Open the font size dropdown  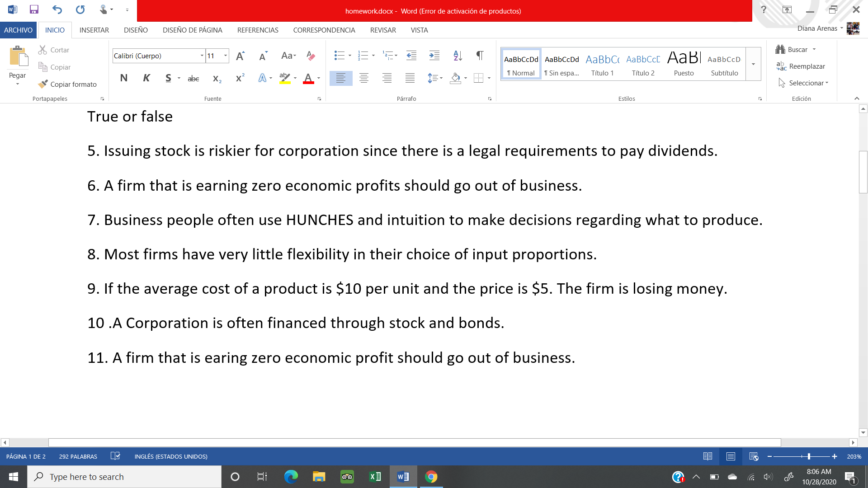(225, 56)
